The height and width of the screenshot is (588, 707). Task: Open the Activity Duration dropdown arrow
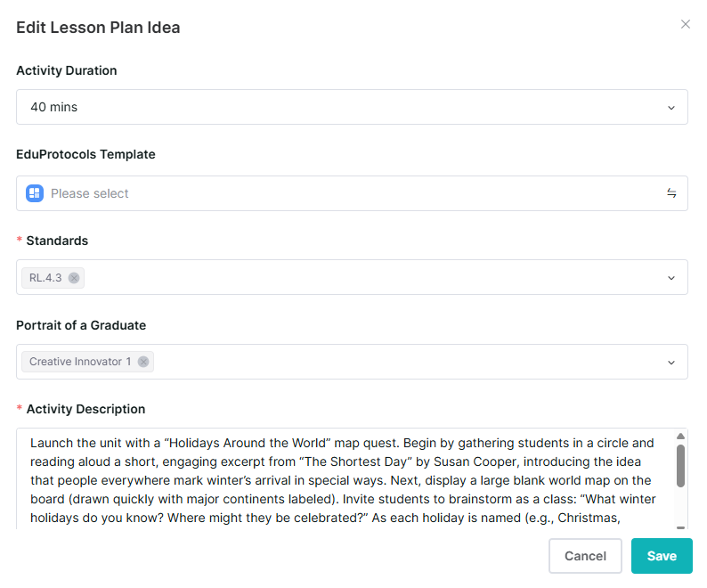(671, 108)
